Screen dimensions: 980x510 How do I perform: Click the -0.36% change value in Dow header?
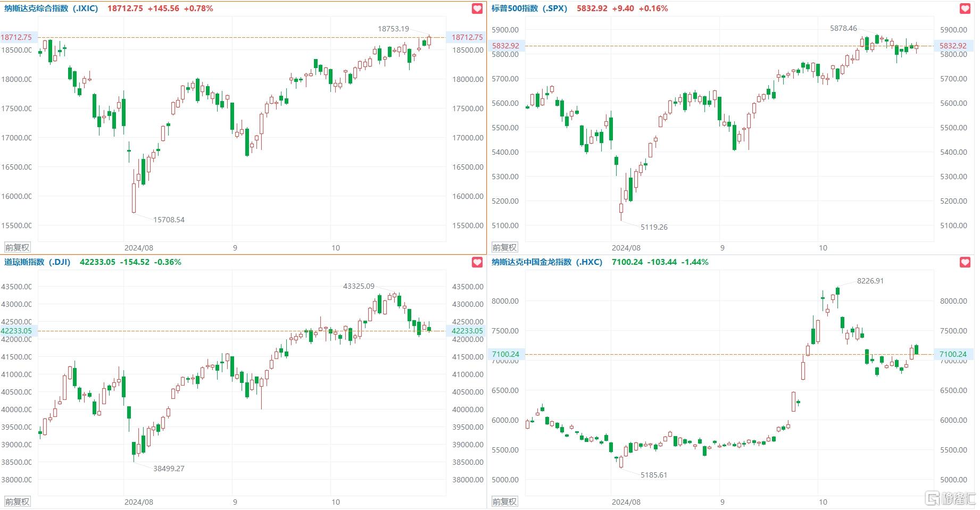pyautogui.click(x=168, y=262)
